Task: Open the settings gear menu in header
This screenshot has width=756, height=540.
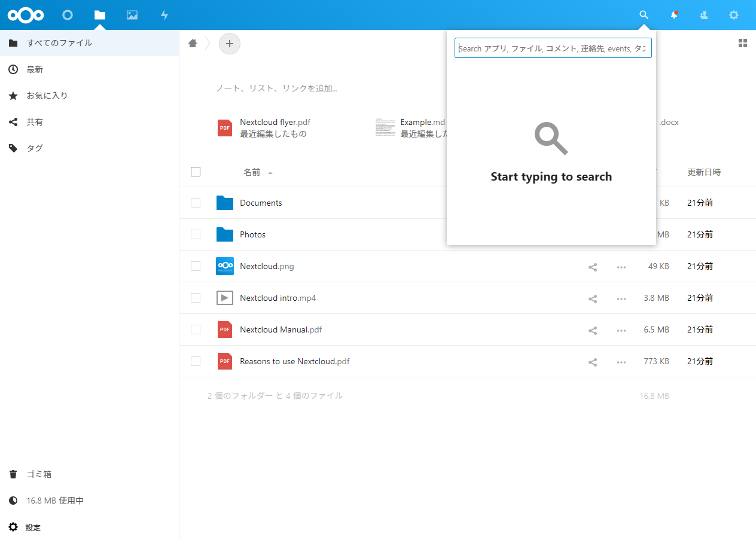Action: coord(734,15)
